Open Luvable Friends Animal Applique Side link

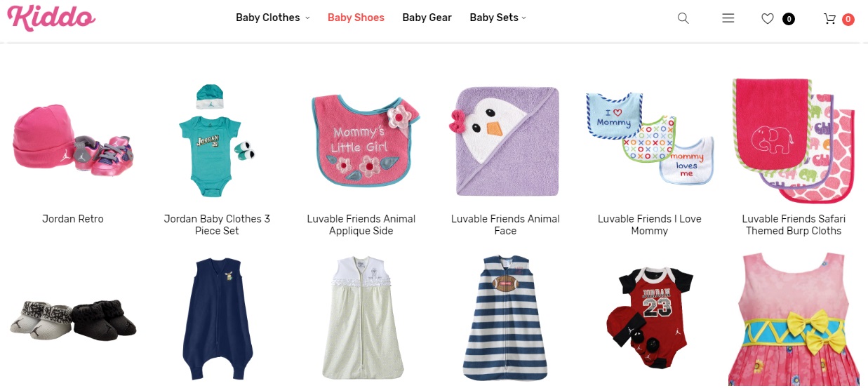click(361, 225)
